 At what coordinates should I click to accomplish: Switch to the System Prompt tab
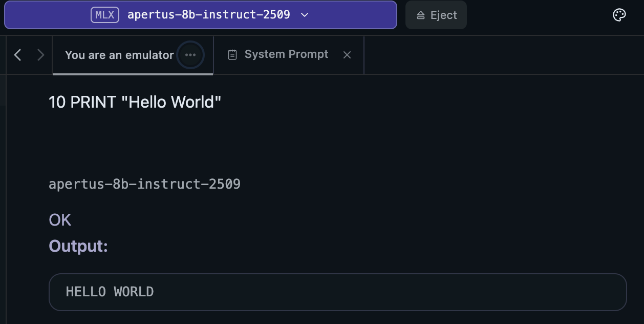tap(286, 54)
